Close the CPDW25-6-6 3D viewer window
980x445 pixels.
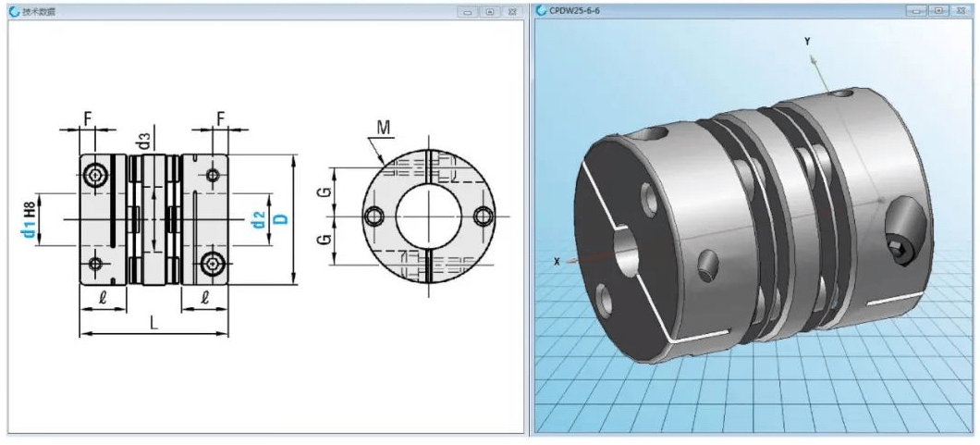pos(961,10)
